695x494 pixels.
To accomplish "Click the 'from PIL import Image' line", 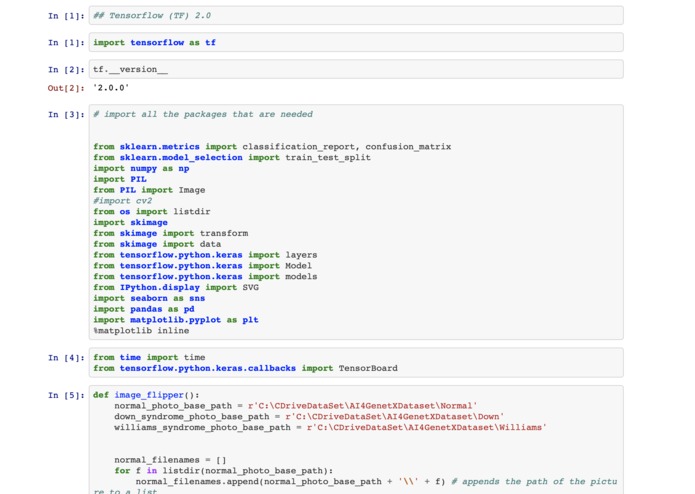I will point(149,190).
